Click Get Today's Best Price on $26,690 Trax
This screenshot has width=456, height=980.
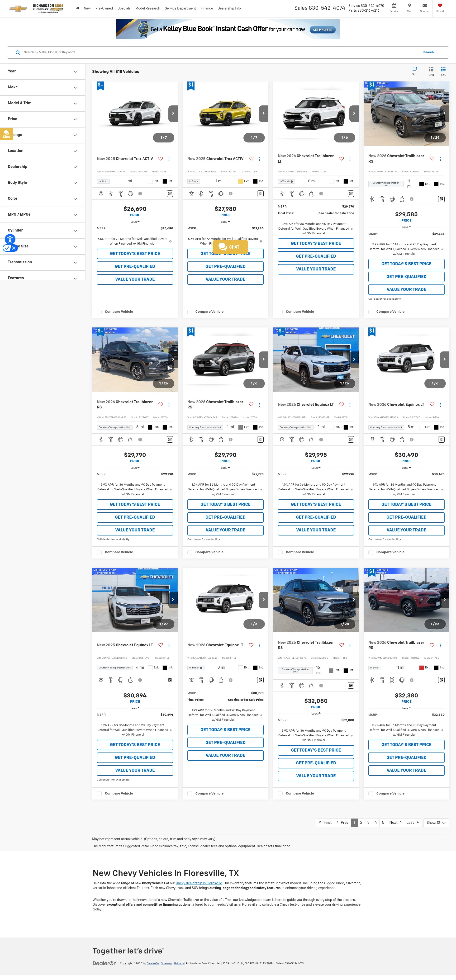pos(135,254)
